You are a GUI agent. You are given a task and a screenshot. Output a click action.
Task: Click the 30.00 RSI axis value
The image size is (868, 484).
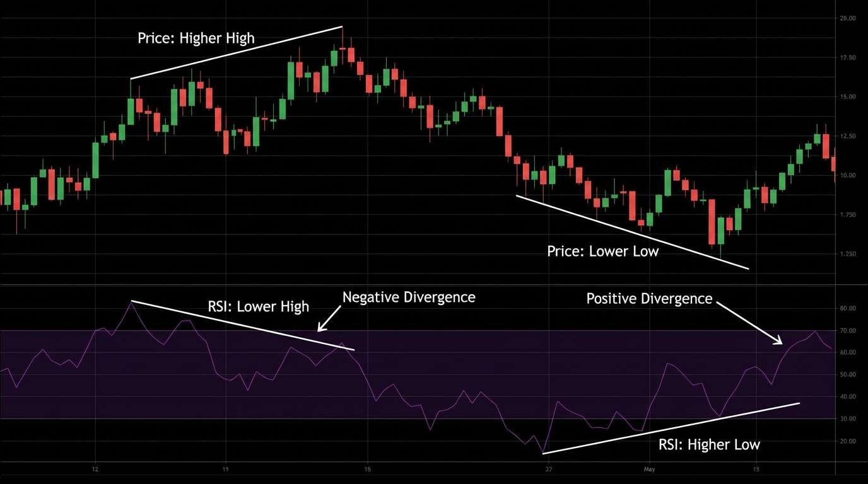[847, 418]
